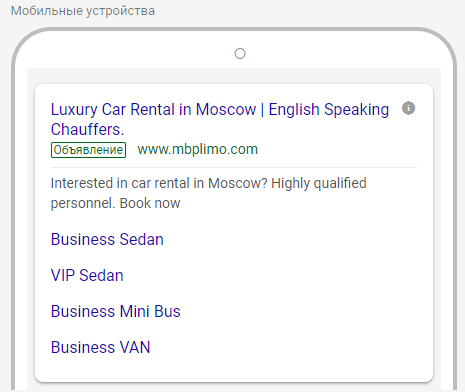Select the Business Mini Bus sitelink

[x=116, y=311]
